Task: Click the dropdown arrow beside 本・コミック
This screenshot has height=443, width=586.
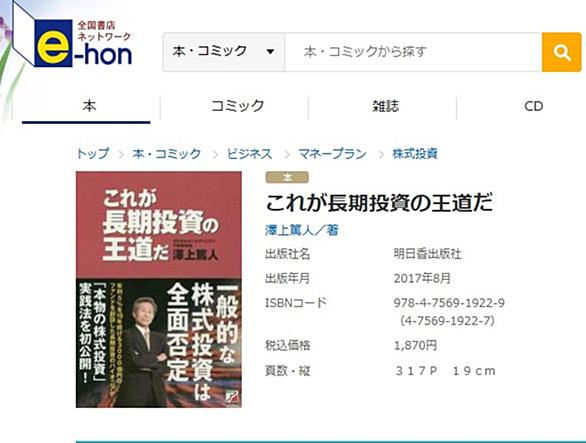Action: pyautogui.click(x=270, y=52)
